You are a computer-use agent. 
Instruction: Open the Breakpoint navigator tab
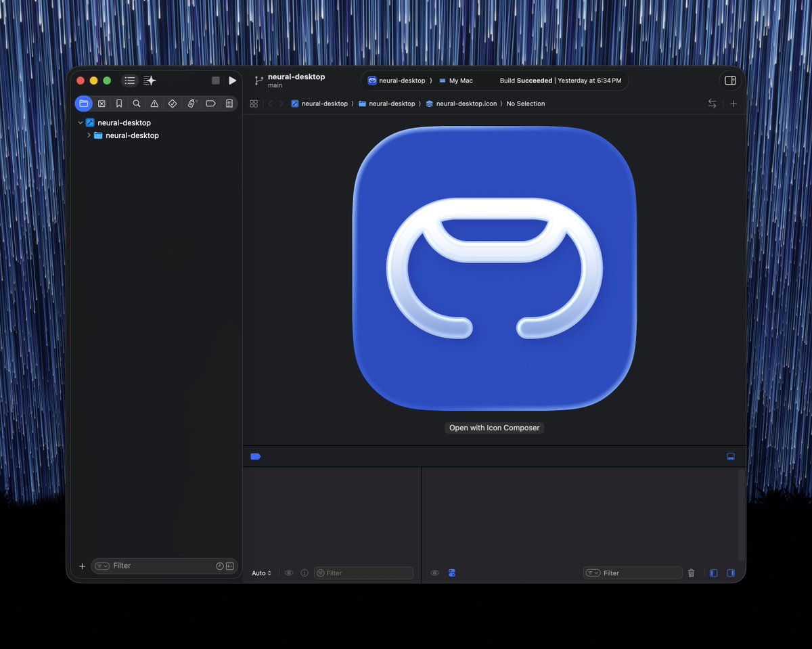(x=210, y=104)
